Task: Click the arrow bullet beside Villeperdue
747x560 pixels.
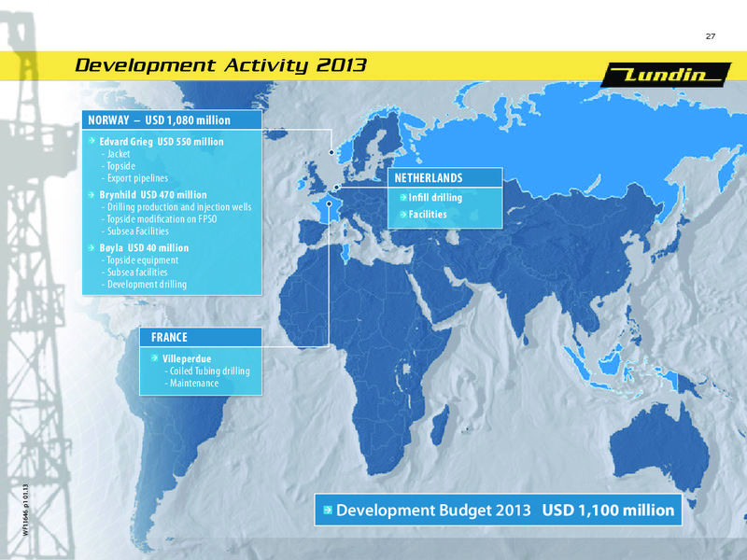Action: coord(154,358)
